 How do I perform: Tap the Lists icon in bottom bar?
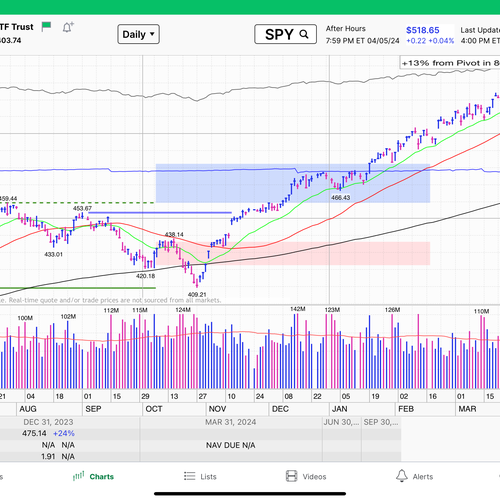(x=189, y=476)
